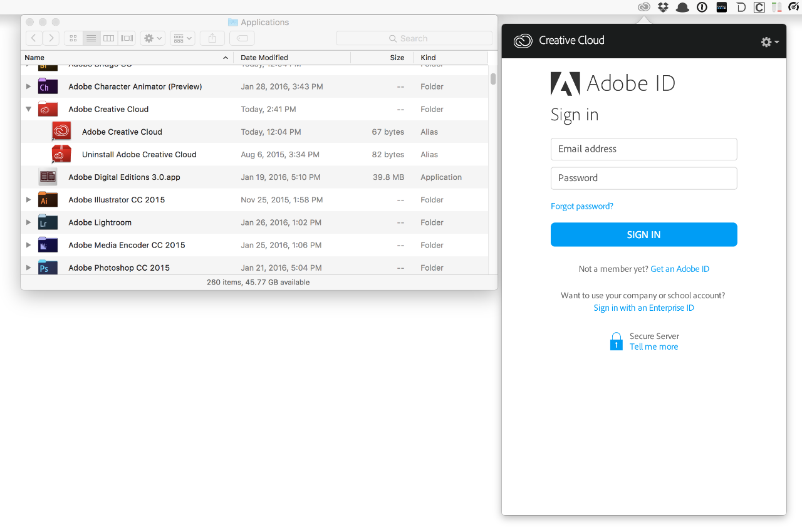This screenshot has width=802, height=532.
Task: Select the red Adobe Creative Cloud folder icon
Action: coord(48,109)
